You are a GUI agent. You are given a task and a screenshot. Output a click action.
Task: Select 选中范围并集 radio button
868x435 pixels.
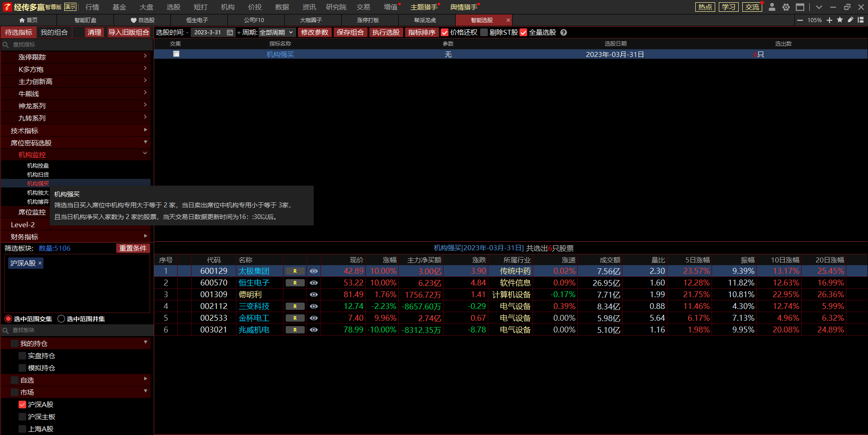tap(61, 319)
